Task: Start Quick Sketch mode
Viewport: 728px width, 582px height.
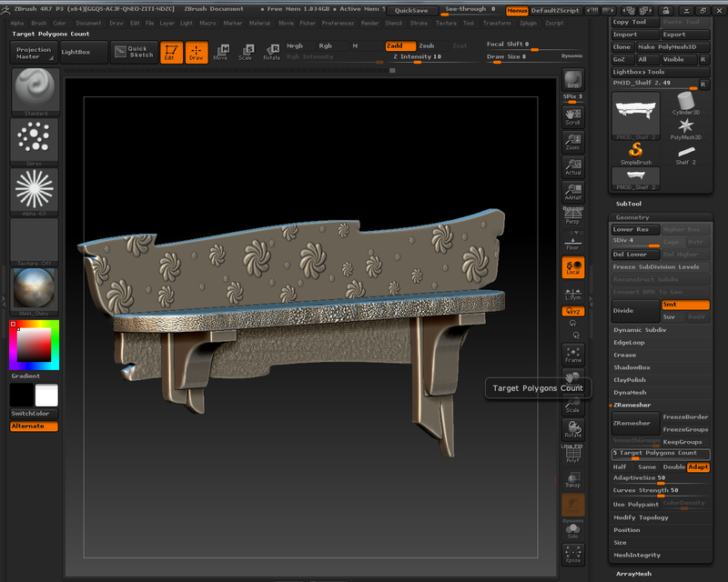Action: (134, 52)
